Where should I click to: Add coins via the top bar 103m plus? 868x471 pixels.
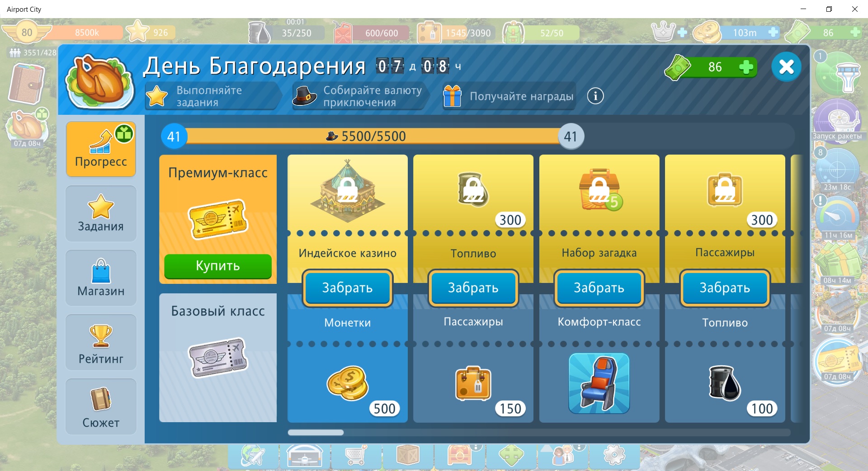coord(773,33)
